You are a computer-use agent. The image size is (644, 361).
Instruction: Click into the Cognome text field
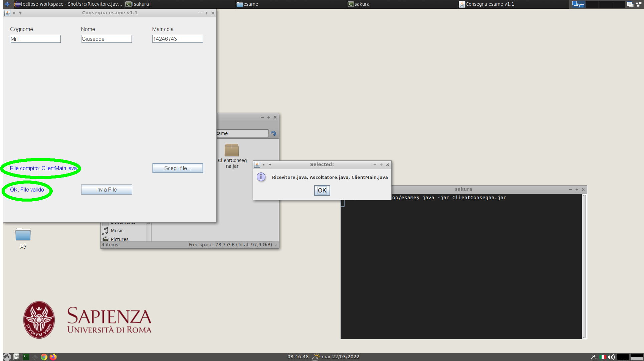pos(35,39)
